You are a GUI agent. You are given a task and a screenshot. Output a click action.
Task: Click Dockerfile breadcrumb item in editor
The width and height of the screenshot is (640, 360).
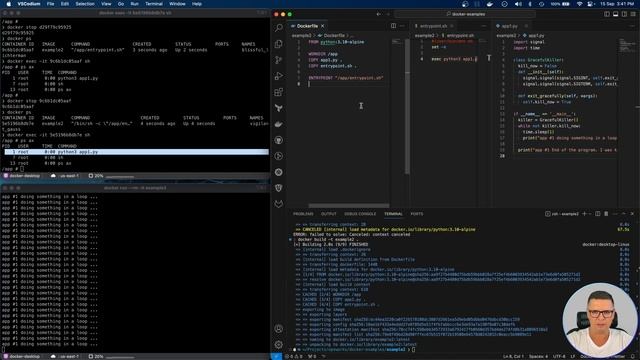(334, 36)
